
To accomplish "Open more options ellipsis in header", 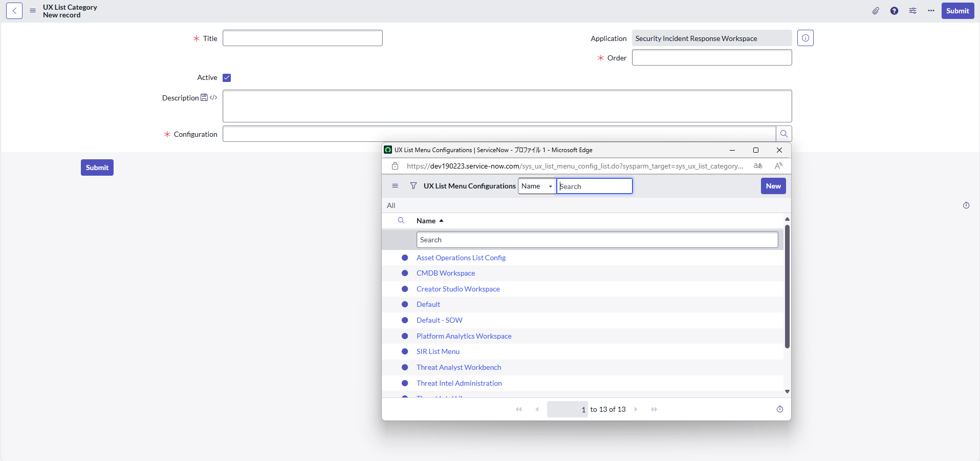I will 931,11.
